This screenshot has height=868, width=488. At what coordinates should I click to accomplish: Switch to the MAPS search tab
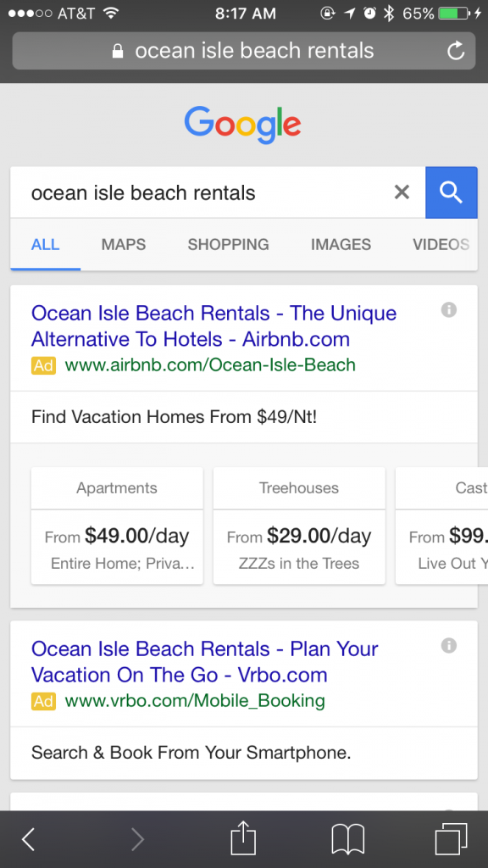[123, 244]
